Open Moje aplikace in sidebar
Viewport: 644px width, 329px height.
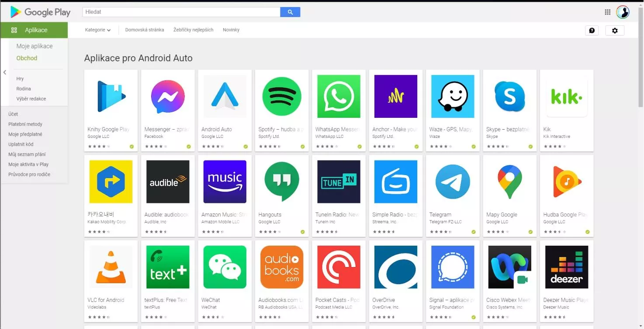tap(35, 46)
